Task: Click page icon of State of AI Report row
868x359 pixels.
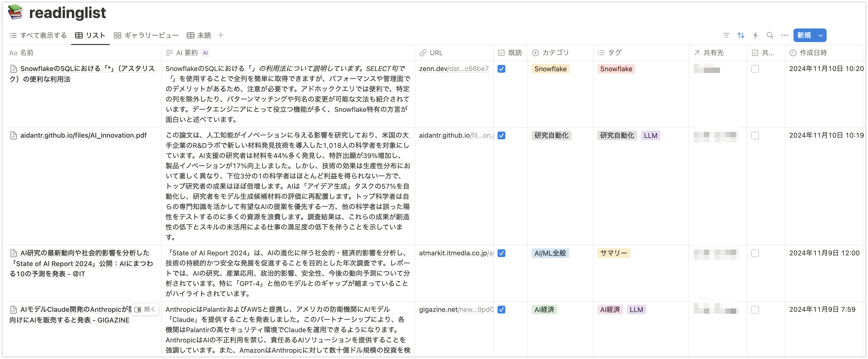Action: 13,253
